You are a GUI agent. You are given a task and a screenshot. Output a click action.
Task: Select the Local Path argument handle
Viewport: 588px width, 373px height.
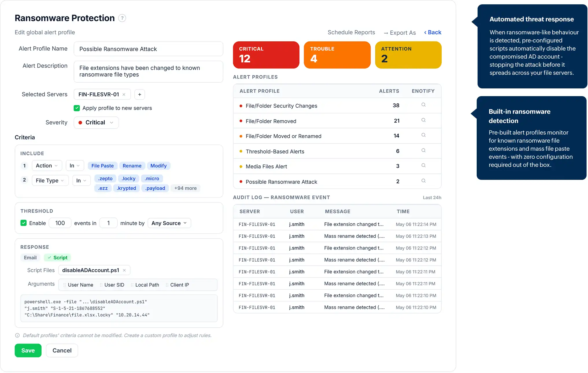pyautogui.click(x=132, y=285)
